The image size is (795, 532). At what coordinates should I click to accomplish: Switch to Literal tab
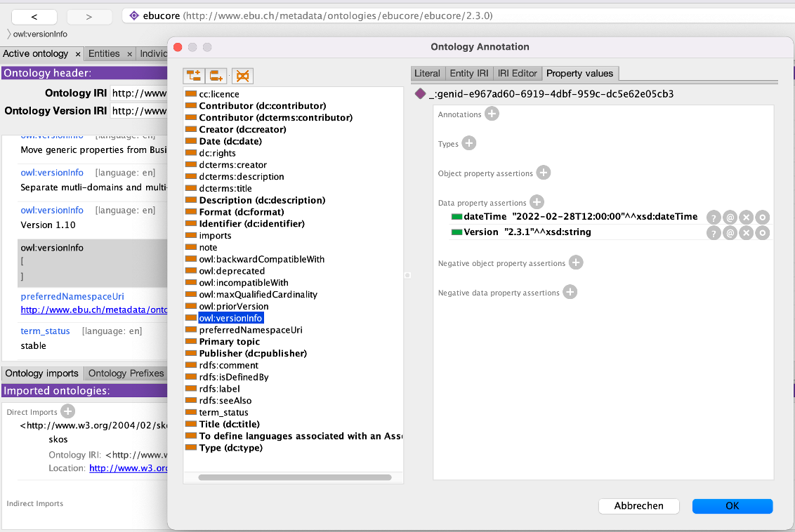click(x=428, y=74)
